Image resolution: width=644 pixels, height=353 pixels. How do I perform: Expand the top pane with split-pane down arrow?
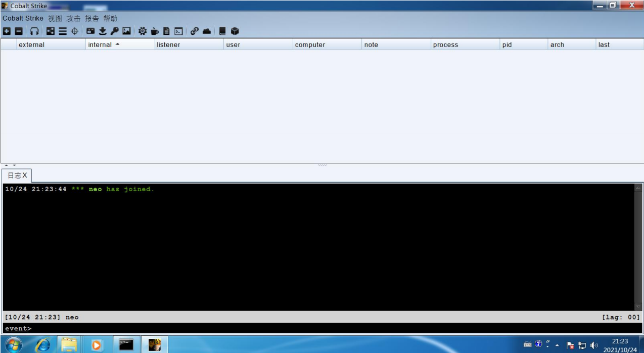point(14,165)
